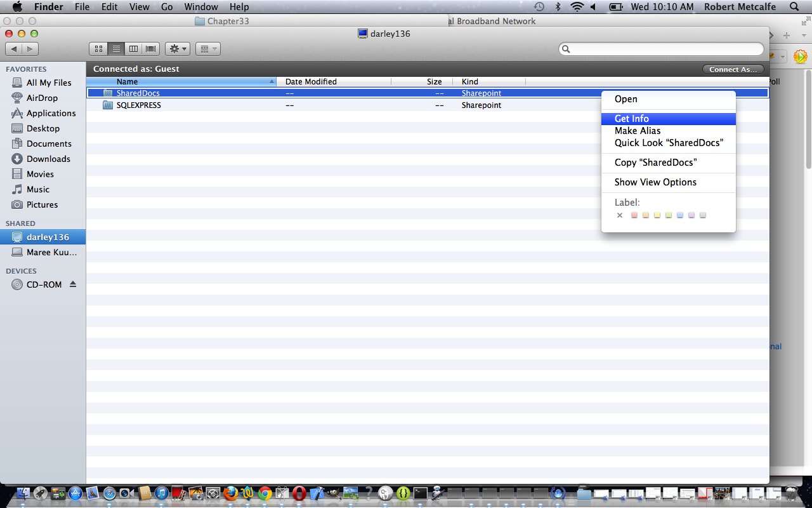Apply the blue label color

click(x=679, y=215)
